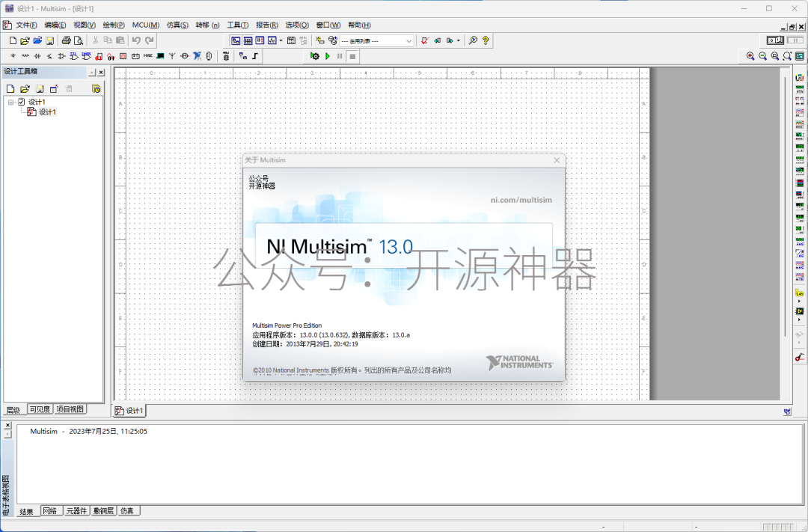Open the 在用列表 in-use list dropdown
This screenshot has width=808, height=532.
point(408,40)
